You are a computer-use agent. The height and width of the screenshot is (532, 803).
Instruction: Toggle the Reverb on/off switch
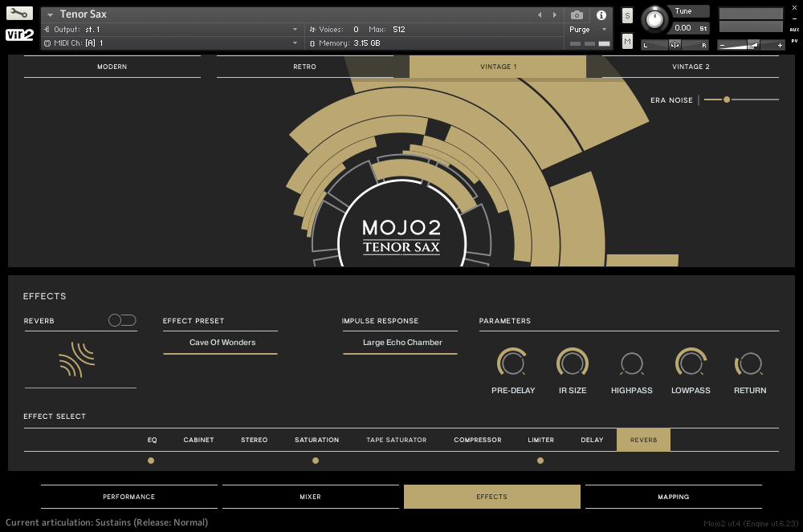pos(122,319)
